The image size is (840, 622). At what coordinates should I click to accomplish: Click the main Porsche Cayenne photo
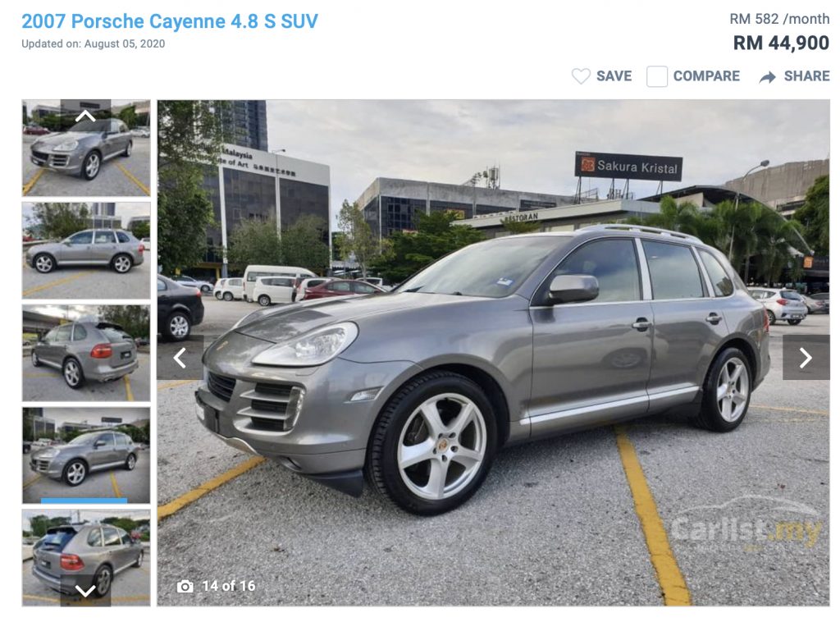[x=493, y=353]
